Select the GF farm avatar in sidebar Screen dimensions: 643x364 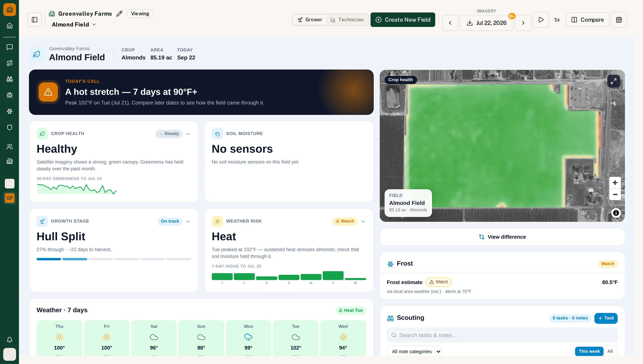tap(9, 198)
